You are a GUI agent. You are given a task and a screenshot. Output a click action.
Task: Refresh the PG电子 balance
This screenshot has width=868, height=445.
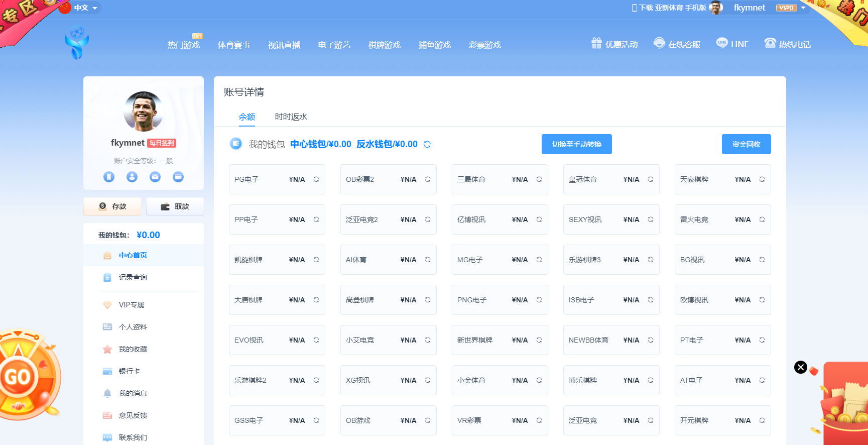click(316, 179)
